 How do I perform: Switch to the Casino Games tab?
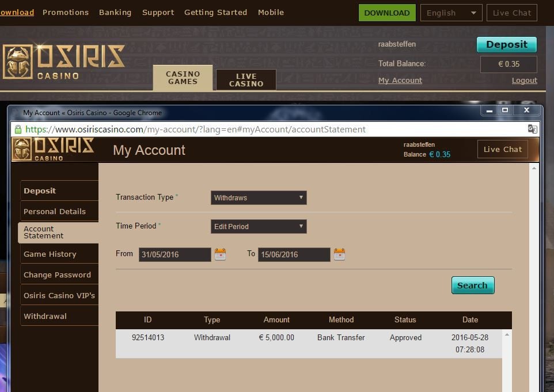[183, 78]
